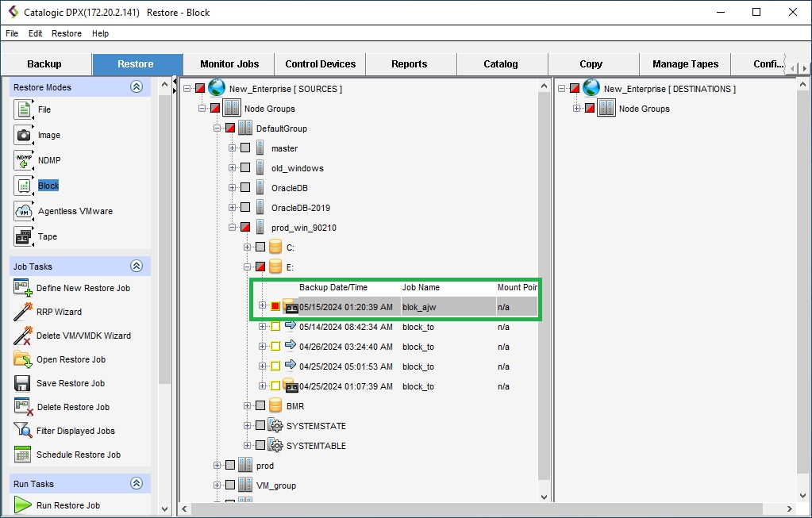Open the Edit menu
The height and width of the screenshot is (518, 812).
pyautogui.click(x=35, y=33)
